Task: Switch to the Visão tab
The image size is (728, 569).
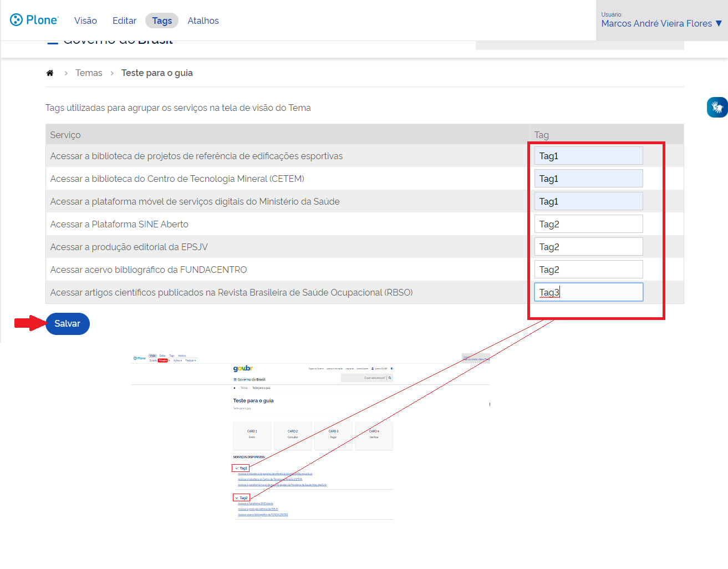Action: (x=85, y=21)
